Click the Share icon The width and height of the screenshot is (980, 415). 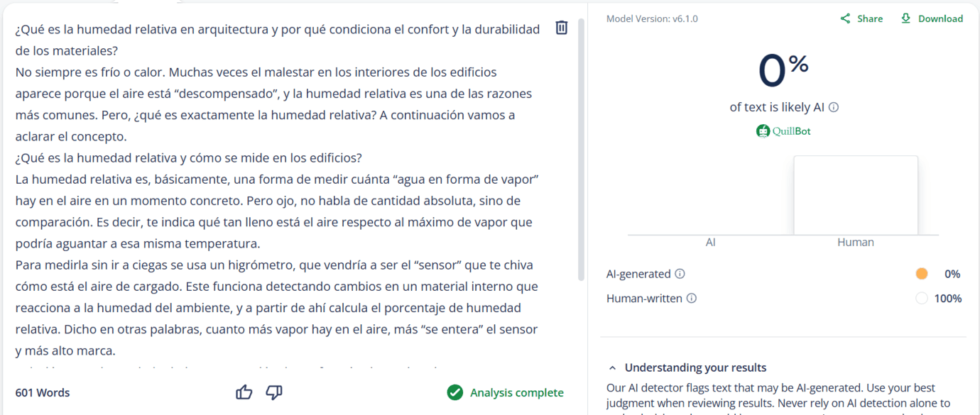coord(845,18)
